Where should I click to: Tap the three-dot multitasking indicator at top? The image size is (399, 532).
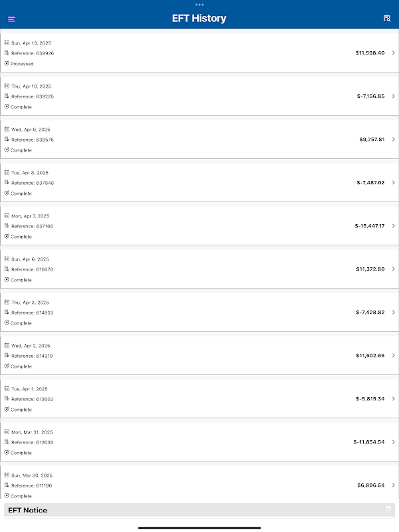[199, 5]
